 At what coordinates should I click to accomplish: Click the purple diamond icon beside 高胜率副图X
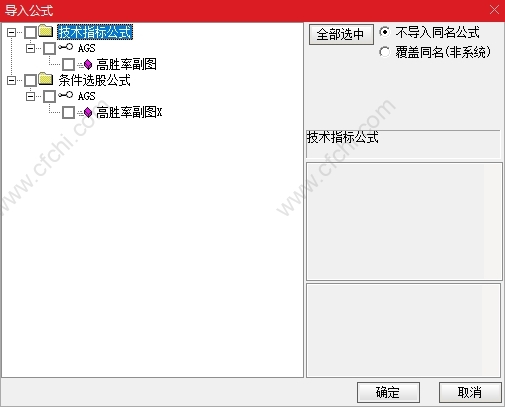(x=88, y=112)
